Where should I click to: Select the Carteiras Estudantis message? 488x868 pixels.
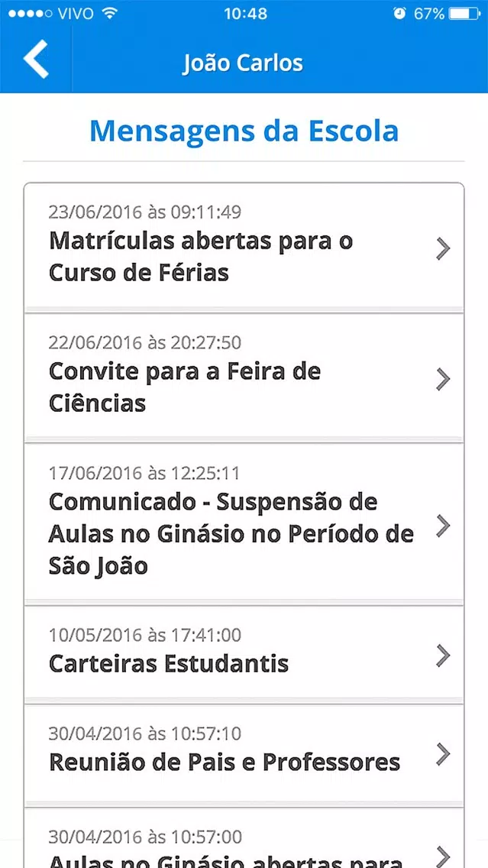(x=244, y=655)
